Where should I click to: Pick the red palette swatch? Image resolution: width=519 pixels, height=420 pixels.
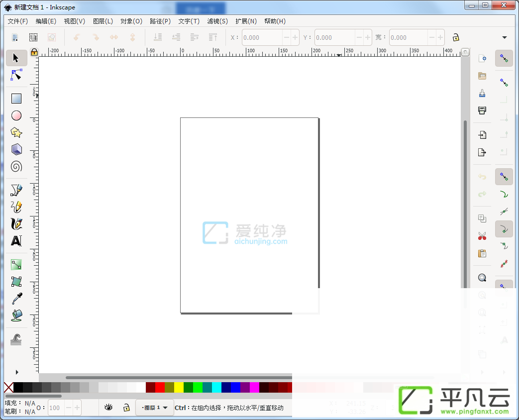[160, 387]
